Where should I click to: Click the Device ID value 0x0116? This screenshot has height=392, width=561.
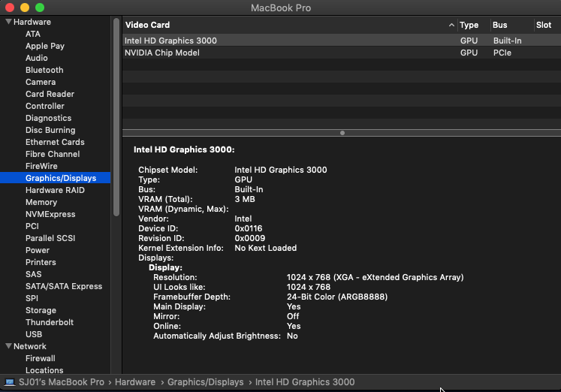point(249,228)
